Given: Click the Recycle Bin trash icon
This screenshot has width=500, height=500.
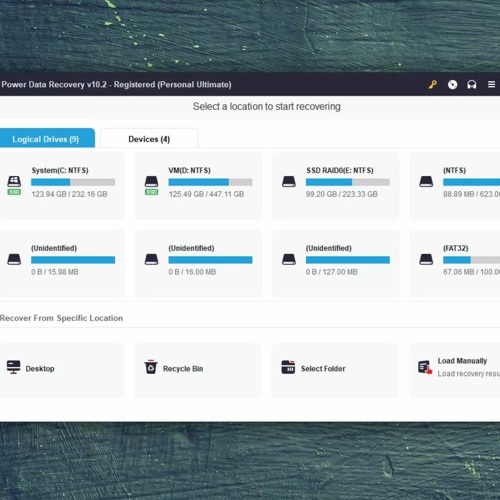Looking at the screenshot, I should pos(151,367).
